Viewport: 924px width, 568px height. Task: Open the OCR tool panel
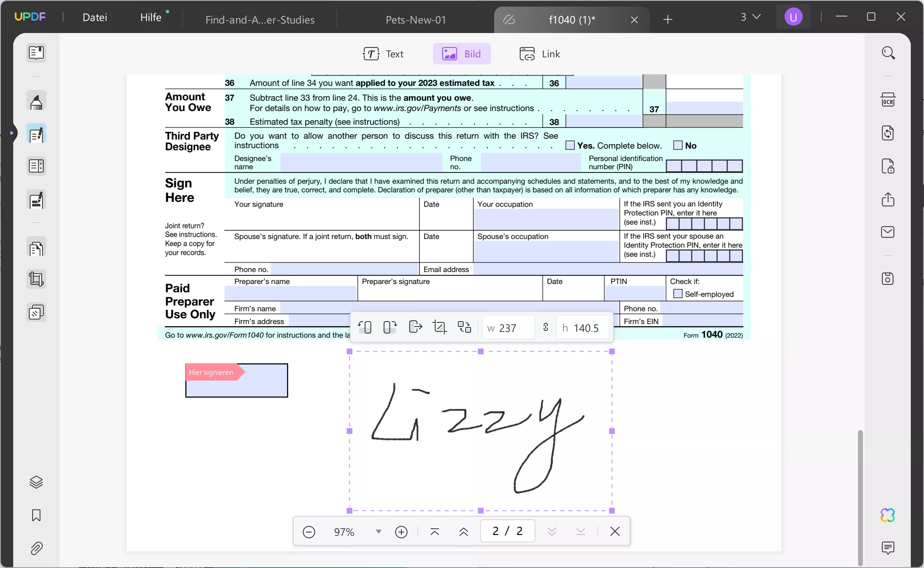point(888,100)
